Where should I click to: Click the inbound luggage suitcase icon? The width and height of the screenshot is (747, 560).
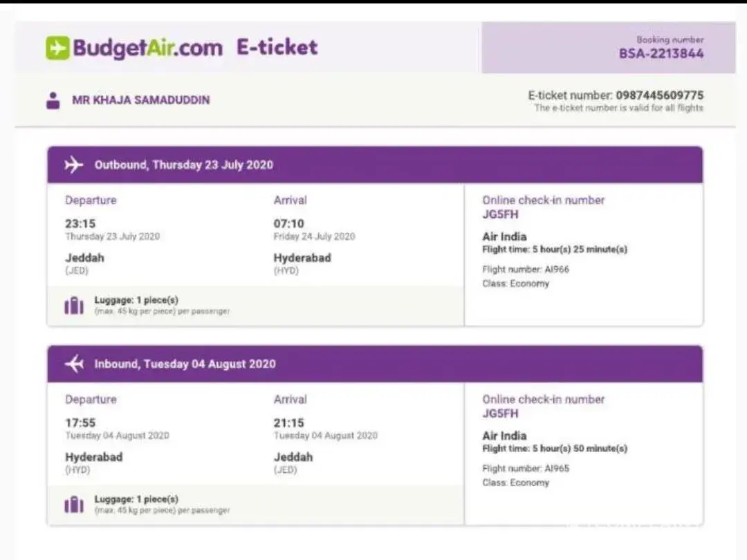point(73,505)
